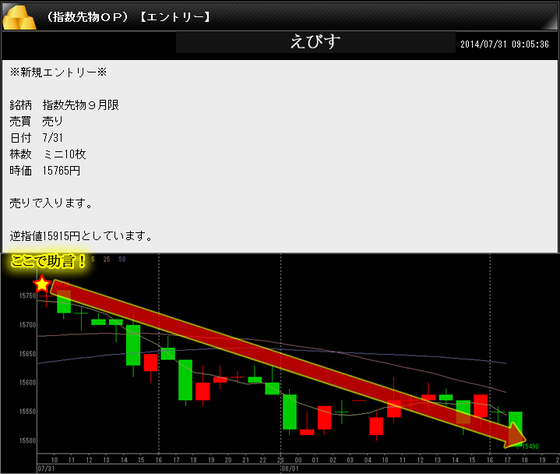Click the '15550' price axis label

pyautogui.click(x=28, y=411)
